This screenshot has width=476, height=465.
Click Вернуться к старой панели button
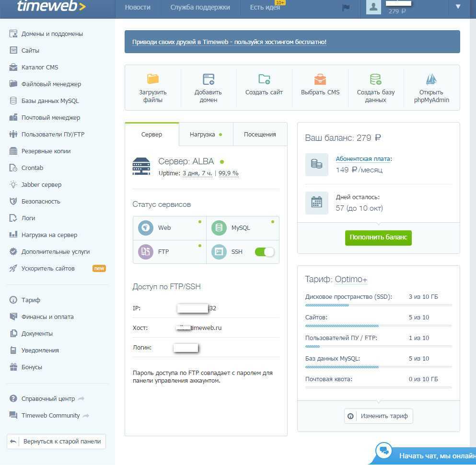(56, 442)
